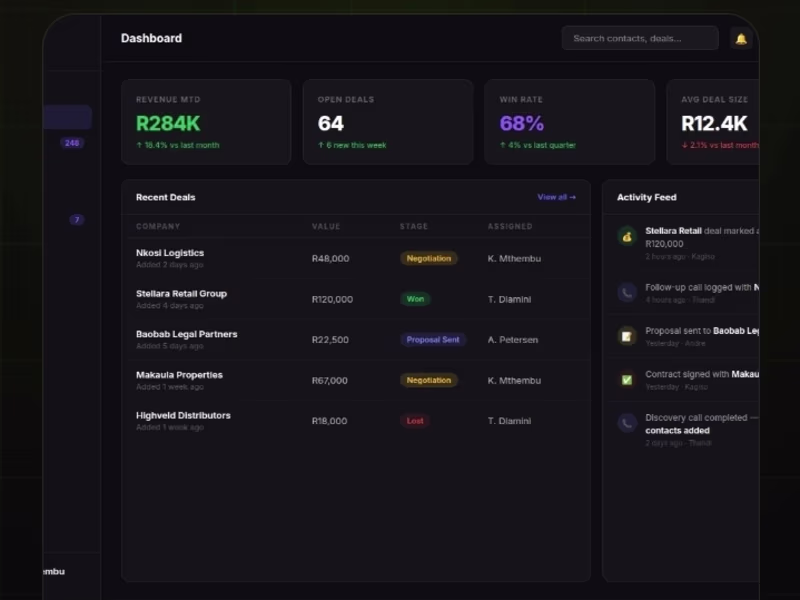The image size is (800, 600).
Task: Click the Activity Feed panel heading
Action: click(x=646, y=197)
